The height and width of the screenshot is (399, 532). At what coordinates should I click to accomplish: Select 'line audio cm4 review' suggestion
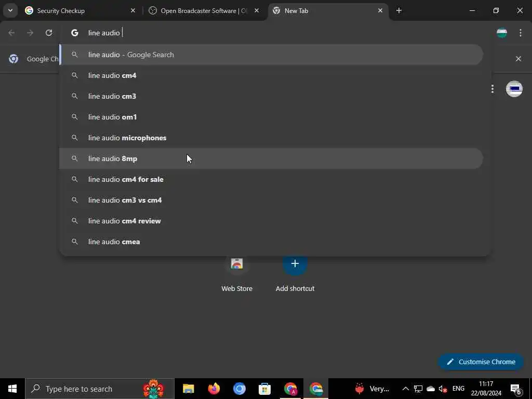tap(271, 221)
